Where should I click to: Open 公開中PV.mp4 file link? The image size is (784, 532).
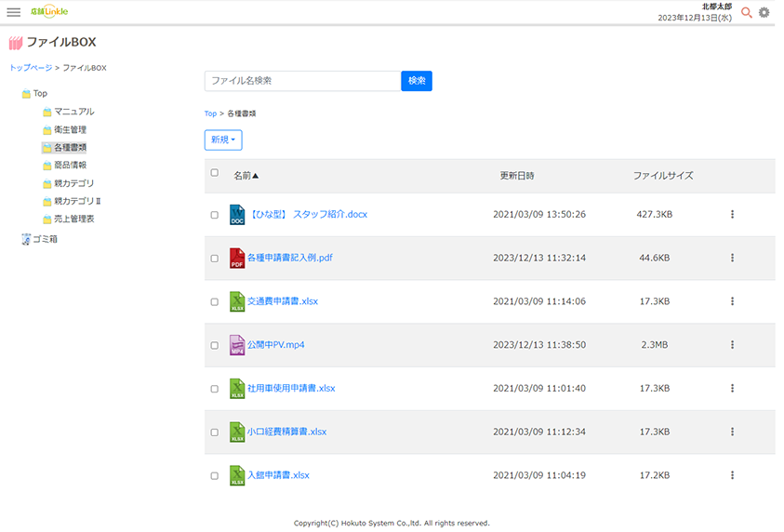276,345
